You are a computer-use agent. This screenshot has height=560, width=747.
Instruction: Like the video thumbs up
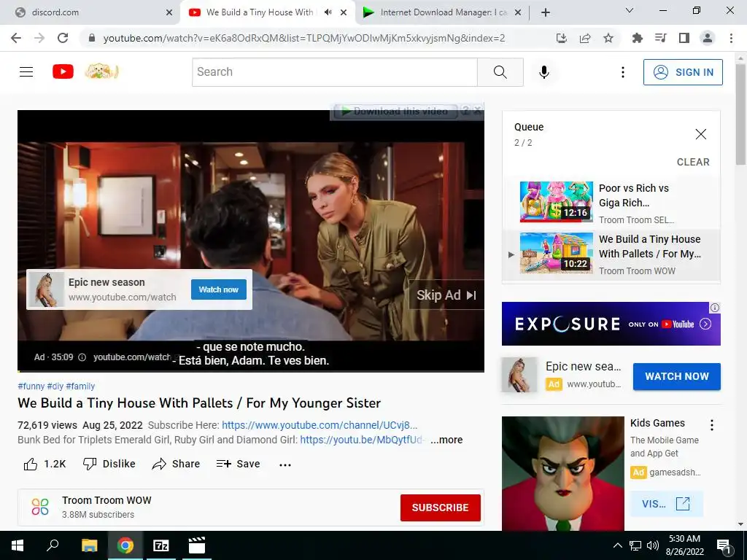(44, 464)
